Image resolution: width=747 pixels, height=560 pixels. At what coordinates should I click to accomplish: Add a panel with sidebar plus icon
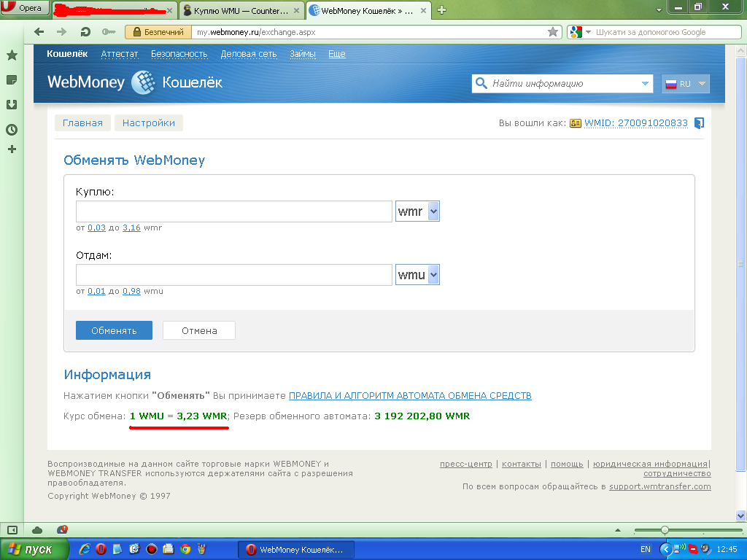[12, 149]
